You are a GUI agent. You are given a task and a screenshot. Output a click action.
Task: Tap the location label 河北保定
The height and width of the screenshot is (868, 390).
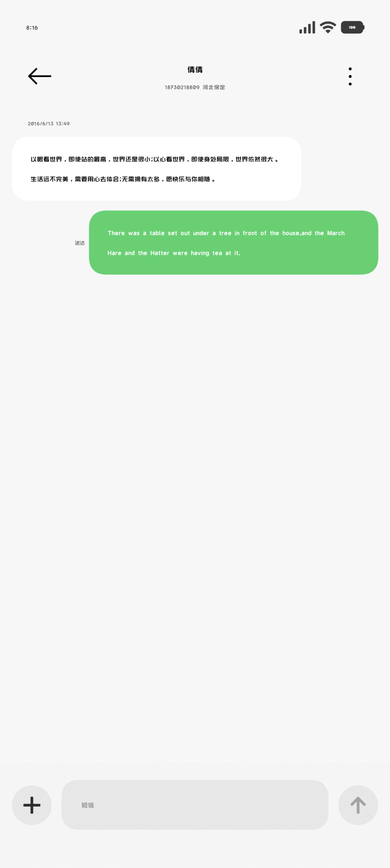[x=214, y=87]
